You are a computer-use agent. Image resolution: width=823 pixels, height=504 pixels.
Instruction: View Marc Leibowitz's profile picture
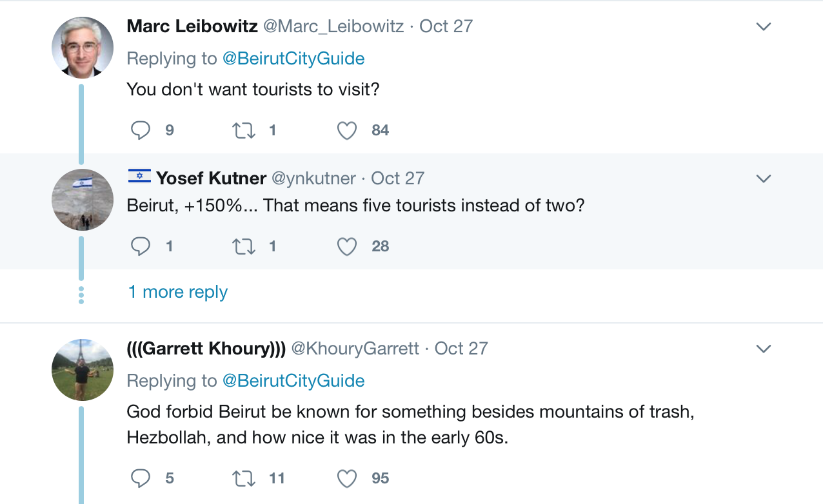point(82,47)
